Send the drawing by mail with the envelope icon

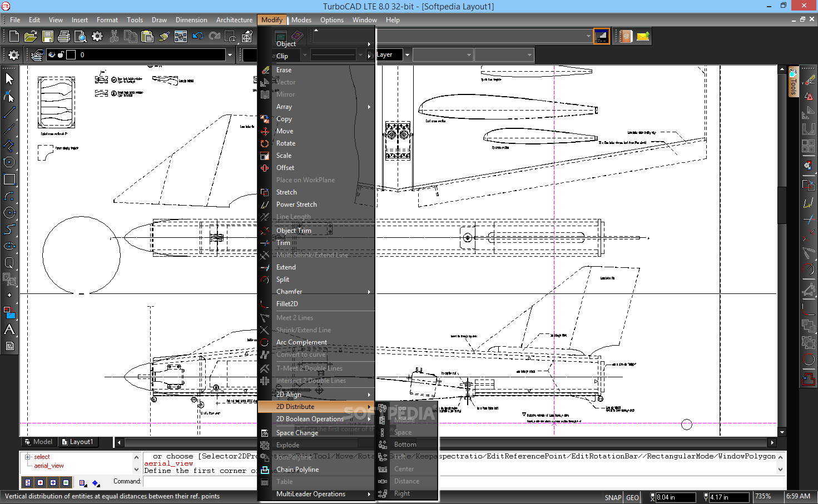[x=643, y=37]
